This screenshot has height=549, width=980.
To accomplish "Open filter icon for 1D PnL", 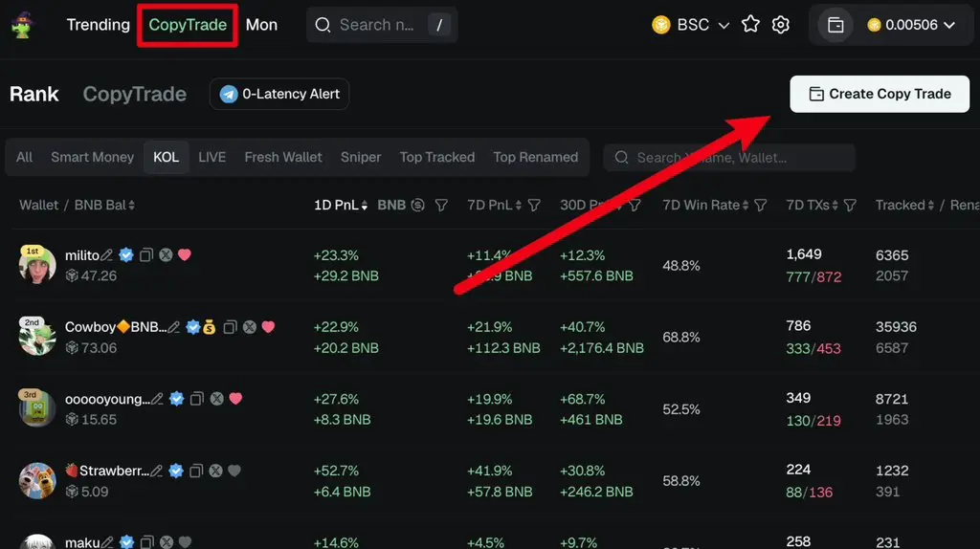I will click(441, 206).
